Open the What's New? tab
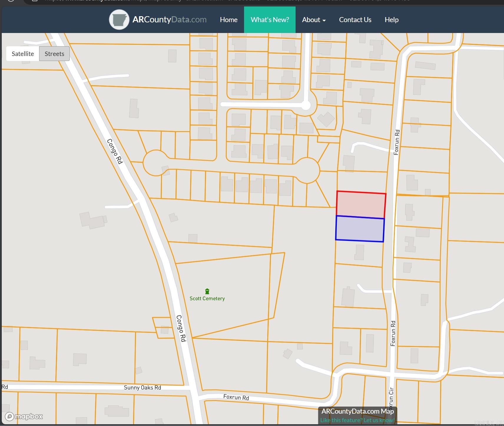Viewport: 504px width, 426px height. [x=270, y=20]
